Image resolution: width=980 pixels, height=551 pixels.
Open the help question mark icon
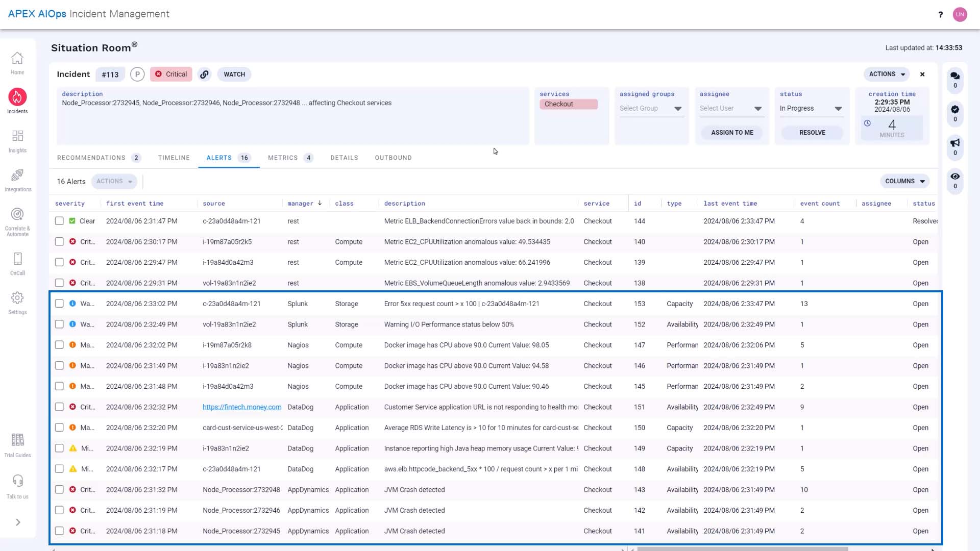coord(940,14)
